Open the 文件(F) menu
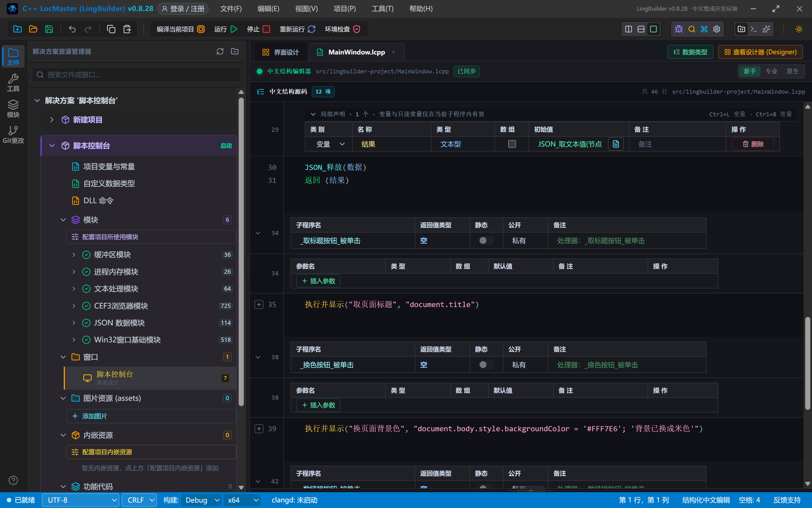 (x=231, y=9)
